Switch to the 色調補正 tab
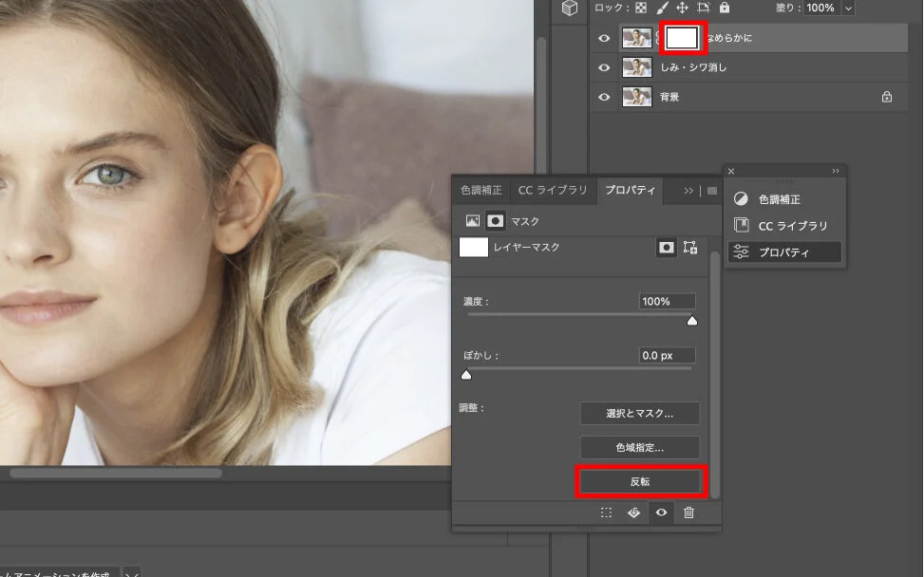The width and height of the screenshot is (924, 577). pyautogui.click(x=481, y=191)
